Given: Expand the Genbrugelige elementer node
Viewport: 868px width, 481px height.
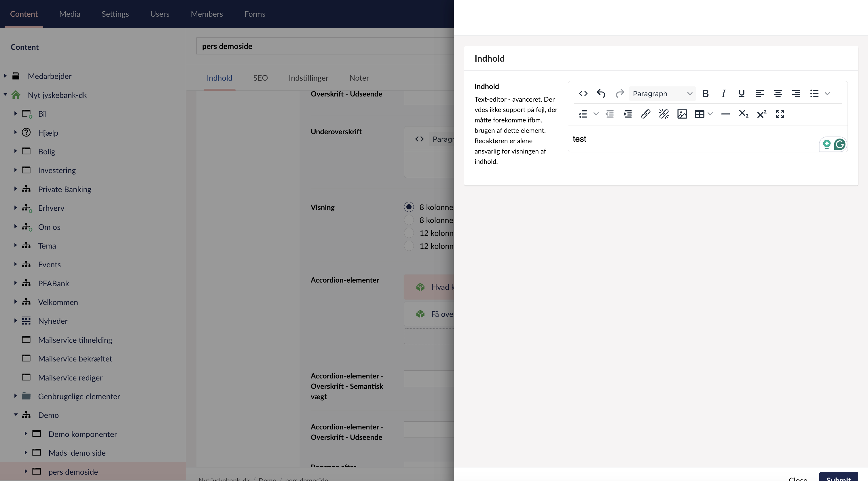Looking at the screenshot, I should point(15,396).
